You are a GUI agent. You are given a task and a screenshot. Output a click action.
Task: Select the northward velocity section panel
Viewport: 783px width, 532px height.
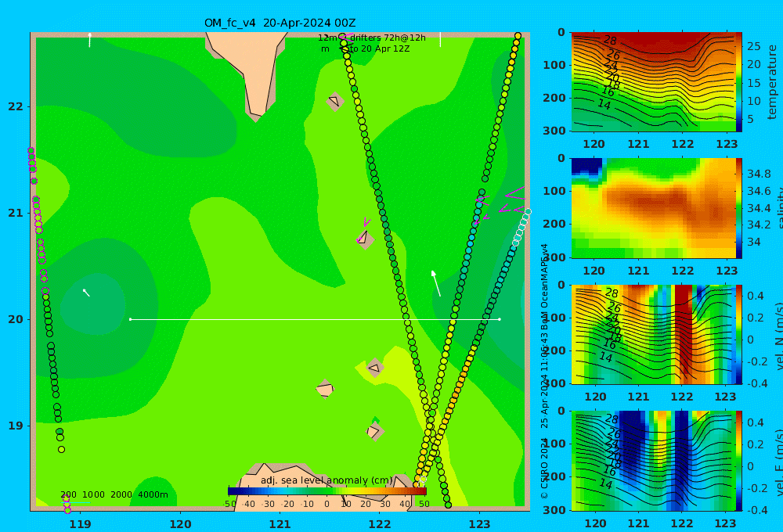(653, 334)
